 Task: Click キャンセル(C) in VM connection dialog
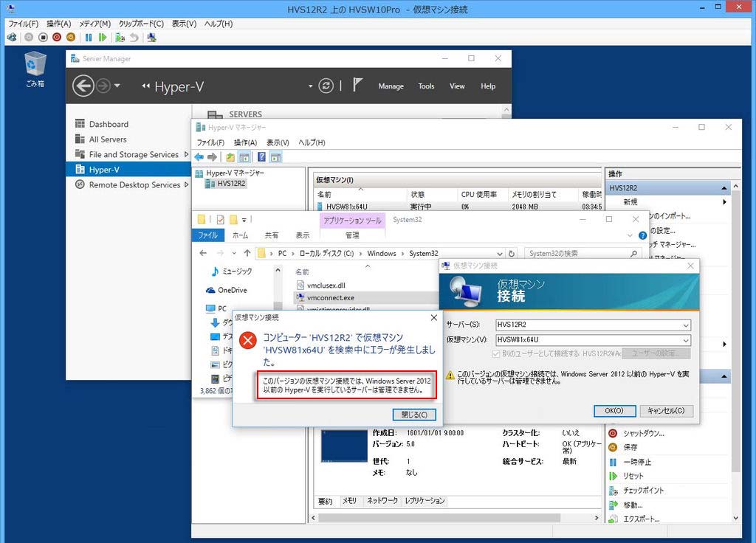click(x=666, y=411)
